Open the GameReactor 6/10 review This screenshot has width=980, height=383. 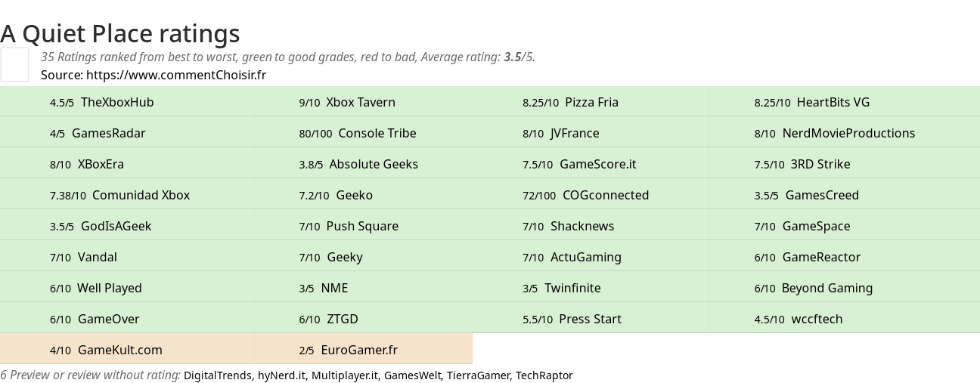coord(842,257)
